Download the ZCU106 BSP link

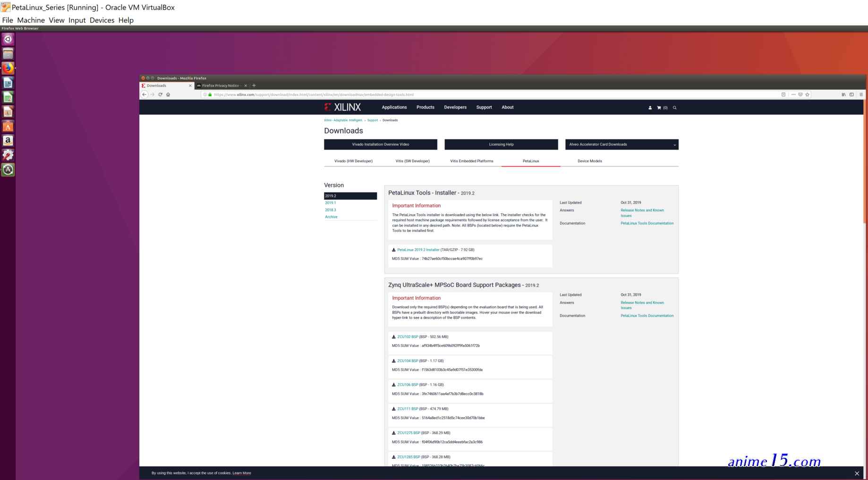click(408, 385)
